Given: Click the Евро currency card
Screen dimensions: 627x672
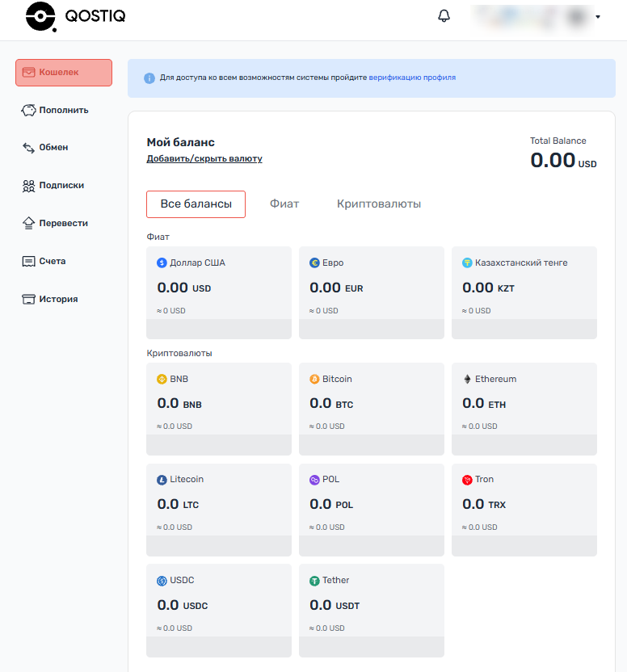Looking at the screenshot, I should tap(371, 292).
